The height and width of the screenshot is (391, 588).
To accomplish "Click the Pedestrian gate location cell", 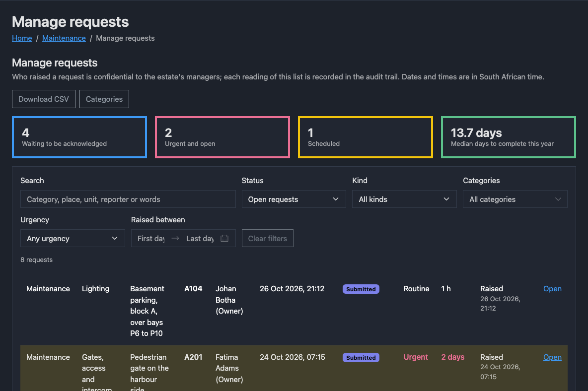I will coord(149,372).
